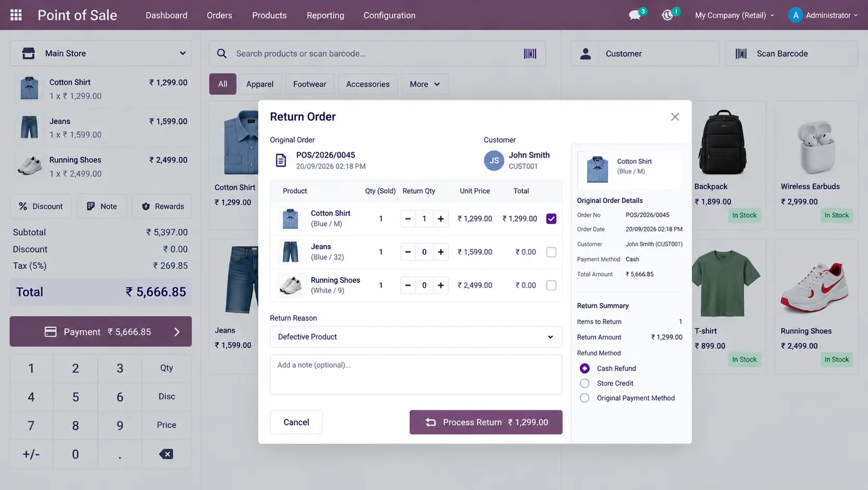Check the Running Shoes return checkbox

(551, 285)
